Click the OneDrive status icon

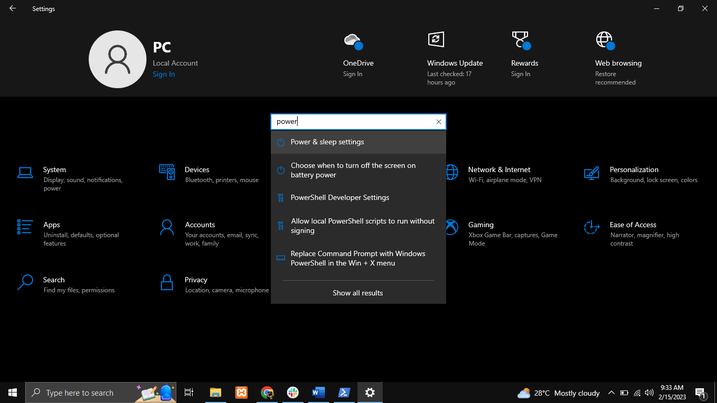[353, 42]
